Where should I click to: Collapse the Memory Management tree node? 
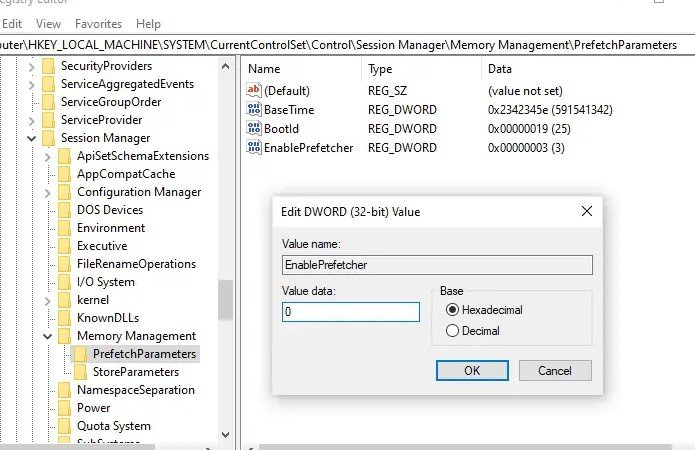click(x=48, y=336)
